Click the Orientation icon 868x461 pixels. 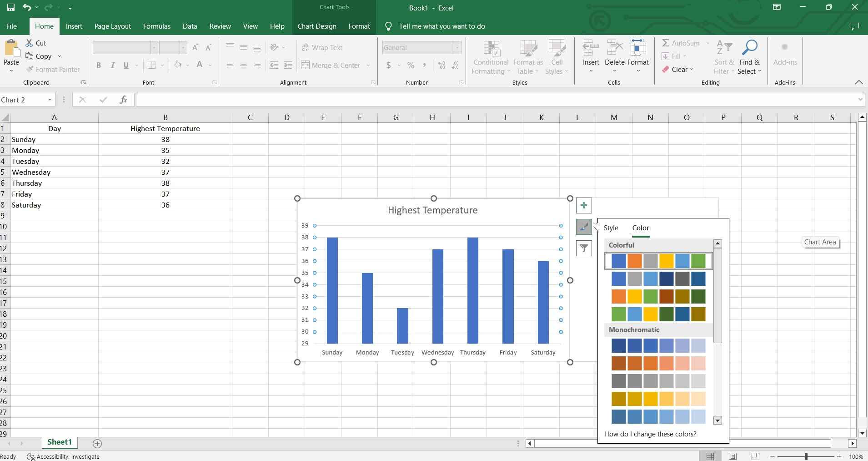274,47
